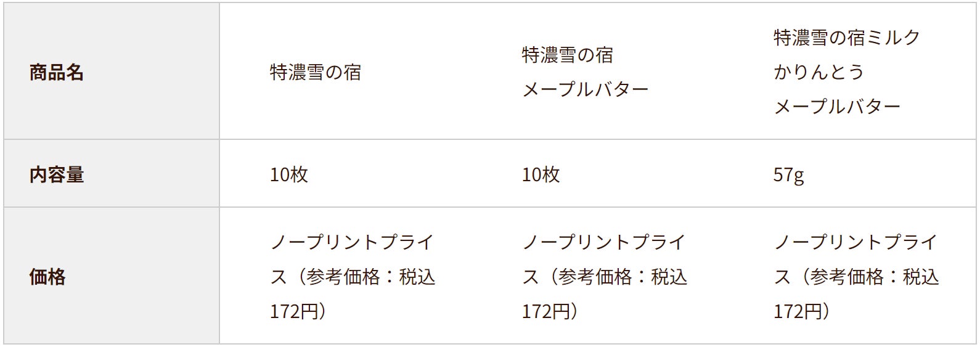Click the 商品名 row header cell
980x347 pixels.
[x=56, y=73]
